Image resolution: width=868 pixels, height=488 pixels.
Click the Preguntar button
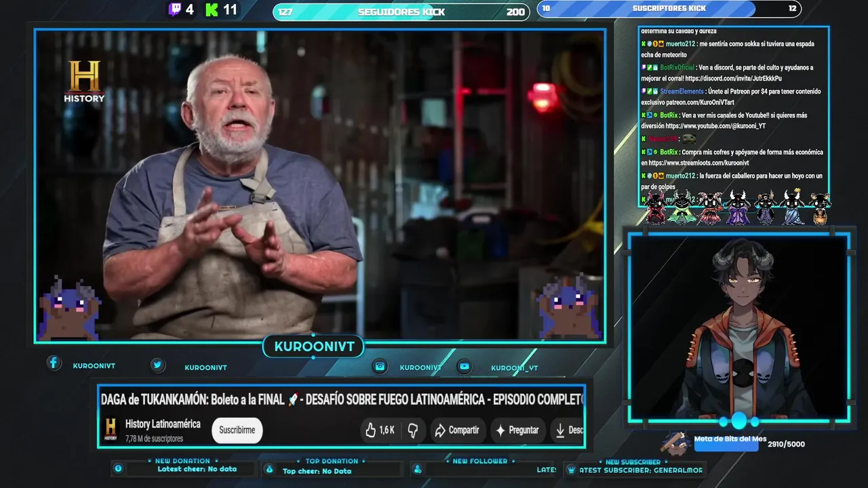(x=517, y=430)
